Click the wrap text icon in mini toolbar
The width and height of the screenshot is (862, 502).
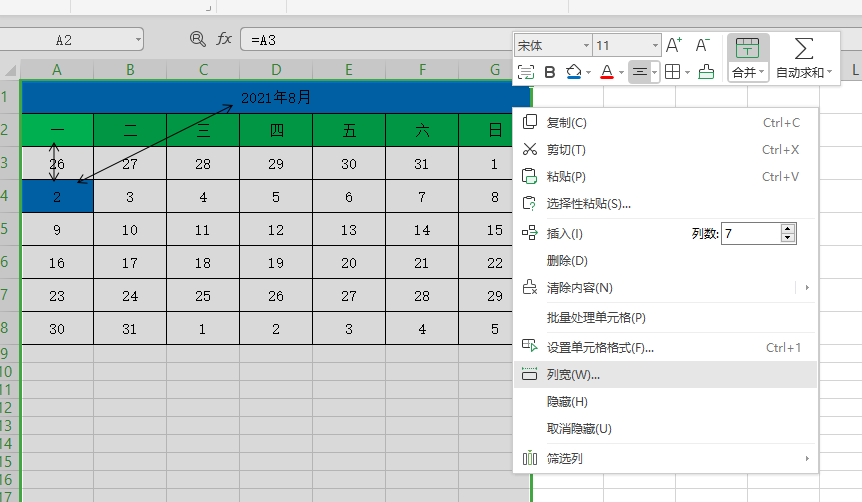point(526,72)
